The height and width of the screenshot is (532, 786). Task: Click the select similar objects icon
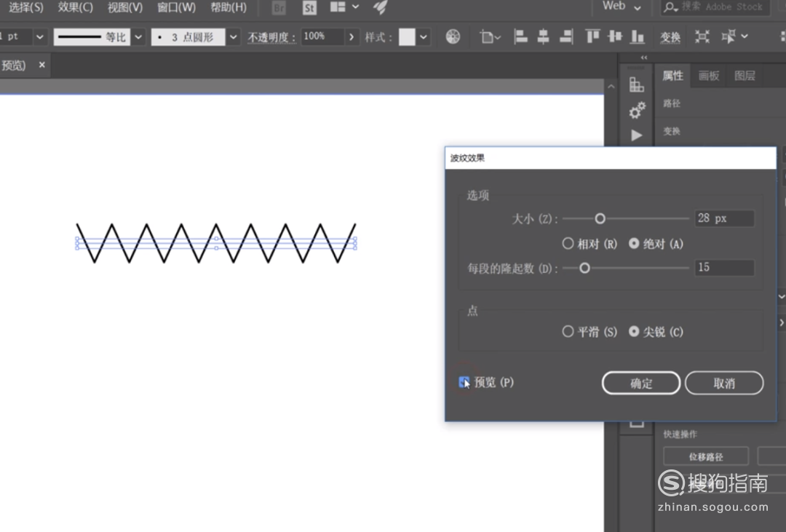click(x=729, y=36)
